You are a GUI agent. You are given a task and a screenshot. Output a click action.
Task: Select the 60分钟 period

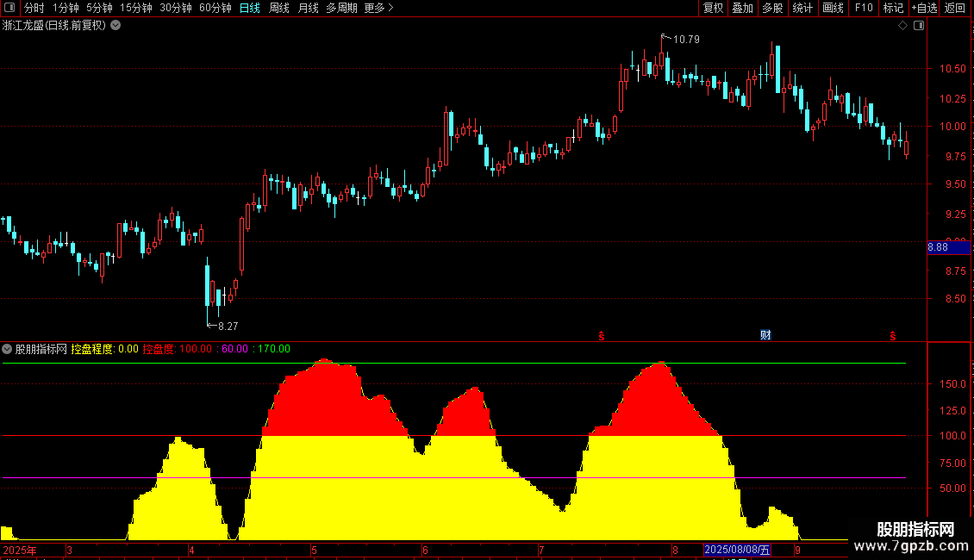(215, 8)
